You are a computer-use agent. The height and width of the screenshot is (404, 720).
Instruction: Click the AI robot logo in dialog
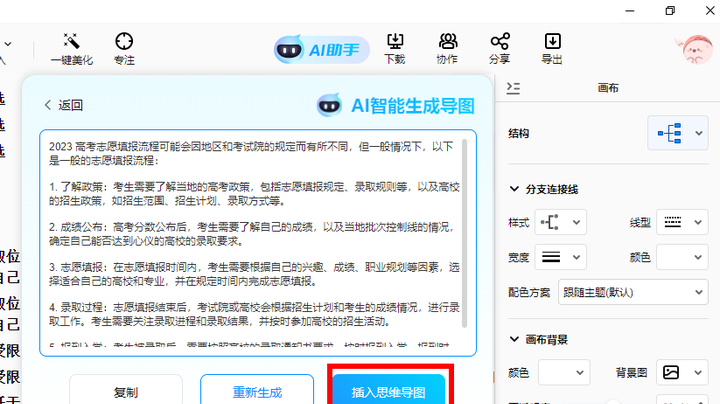coord(329,106)
